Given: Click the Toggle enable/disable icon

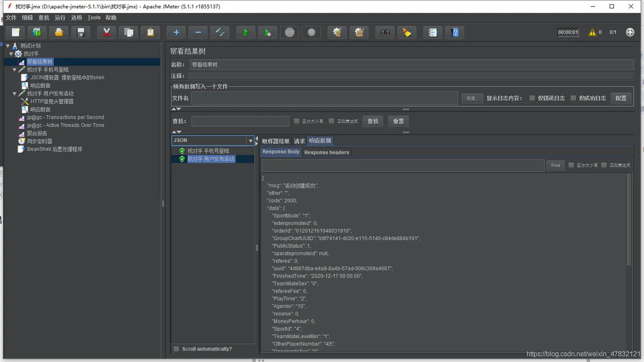Looking at the screenshot, I should pyautogui.click(x=220, y=32).
